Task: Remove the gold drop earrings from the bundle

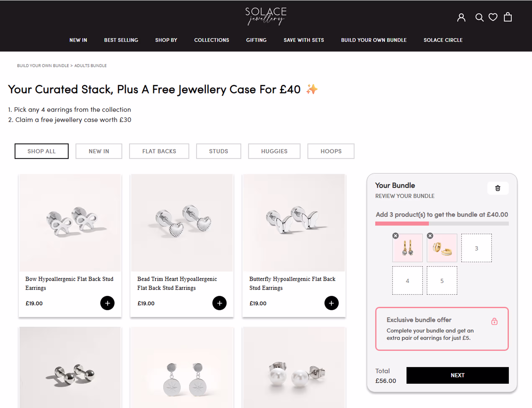Action: (x=395, y=236)
